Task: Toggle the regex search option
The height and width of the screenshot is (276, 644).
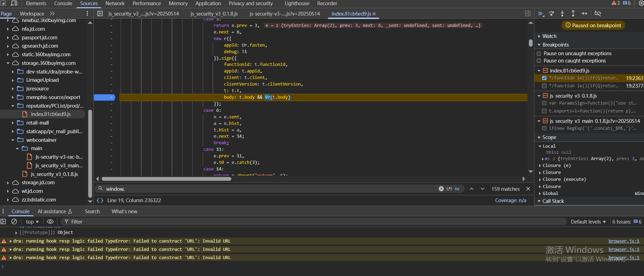Action: point(449,189)
